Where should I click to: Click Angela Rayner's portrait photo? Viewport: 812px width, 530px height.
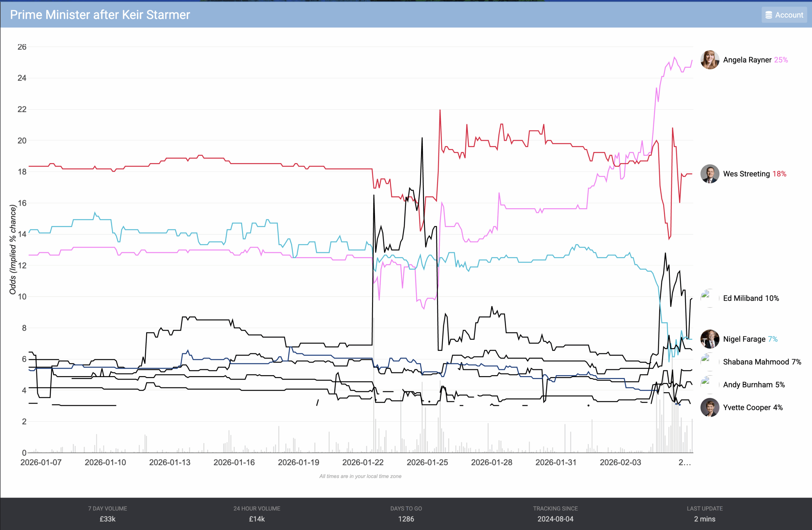point(710,60)
